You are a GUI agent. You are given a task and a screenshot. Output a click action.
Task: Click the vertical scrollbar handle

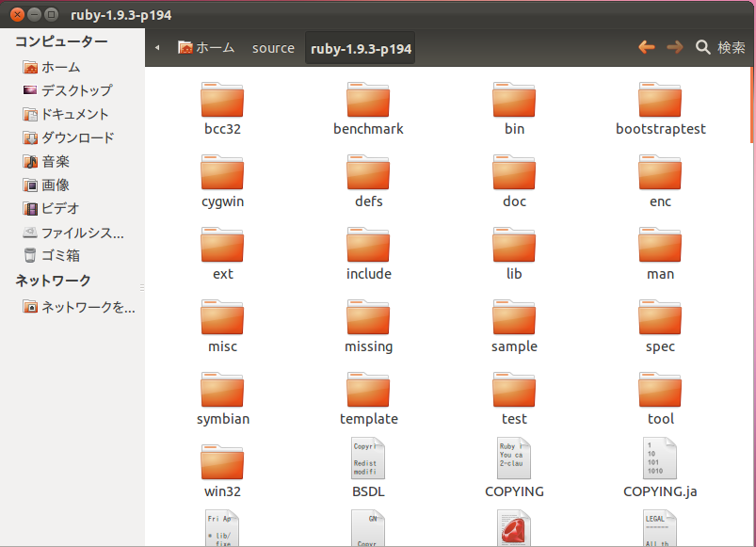tap(751, 105)
